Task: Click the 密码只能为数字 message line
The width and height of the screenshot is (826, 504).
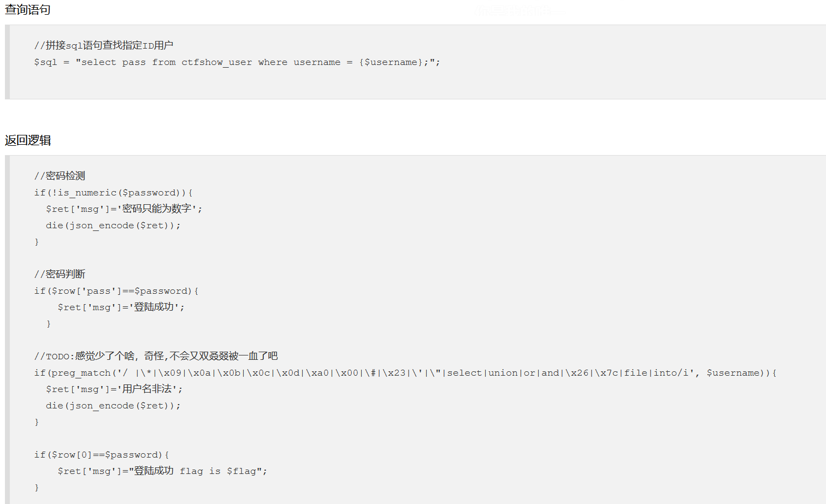Action: 124,209
